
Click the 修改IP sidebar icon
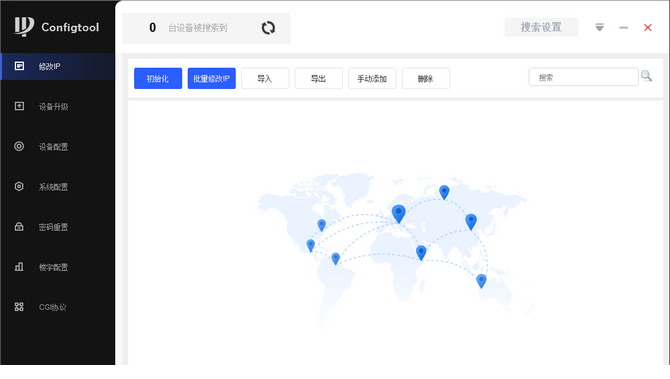[x=19, y=66]
